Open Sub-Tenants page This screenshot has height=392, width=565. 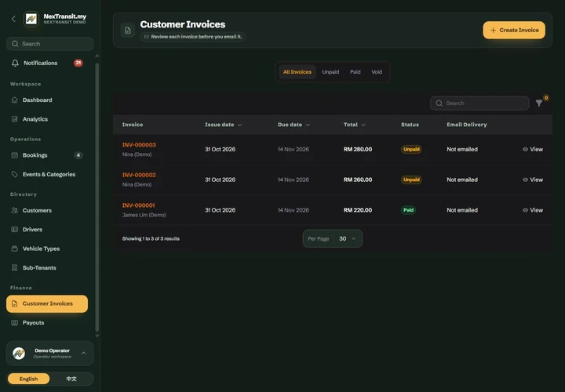click(x=47, y=268)
